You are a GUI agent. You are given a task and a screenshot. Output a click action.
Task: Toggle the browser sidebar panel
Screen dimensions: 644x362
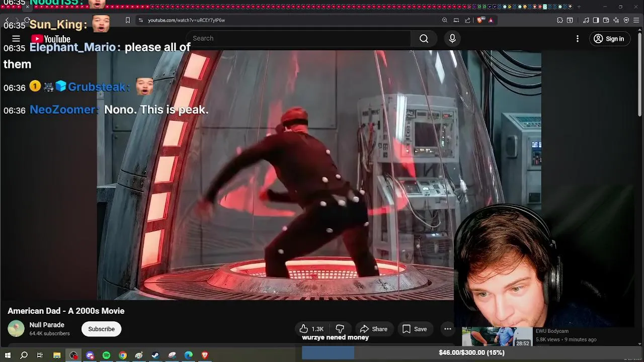coord(596,20)
